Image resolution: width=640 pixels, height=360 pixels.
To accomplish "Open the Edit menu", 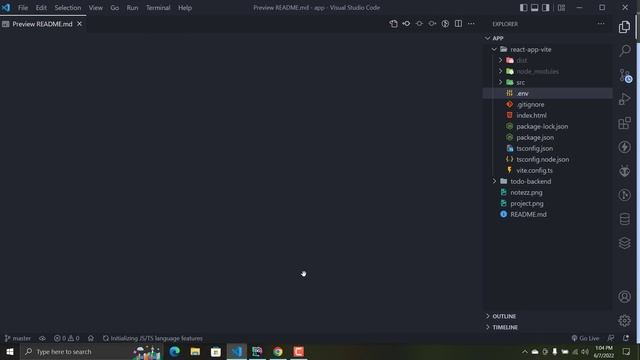I will [41, 8].
